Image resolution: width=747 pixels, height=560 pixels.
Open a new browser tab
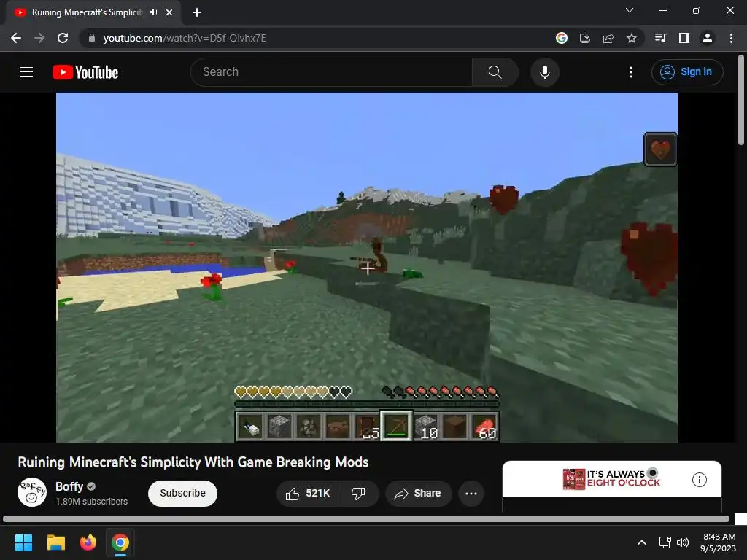pyautogui.click(x=197, y=12)
